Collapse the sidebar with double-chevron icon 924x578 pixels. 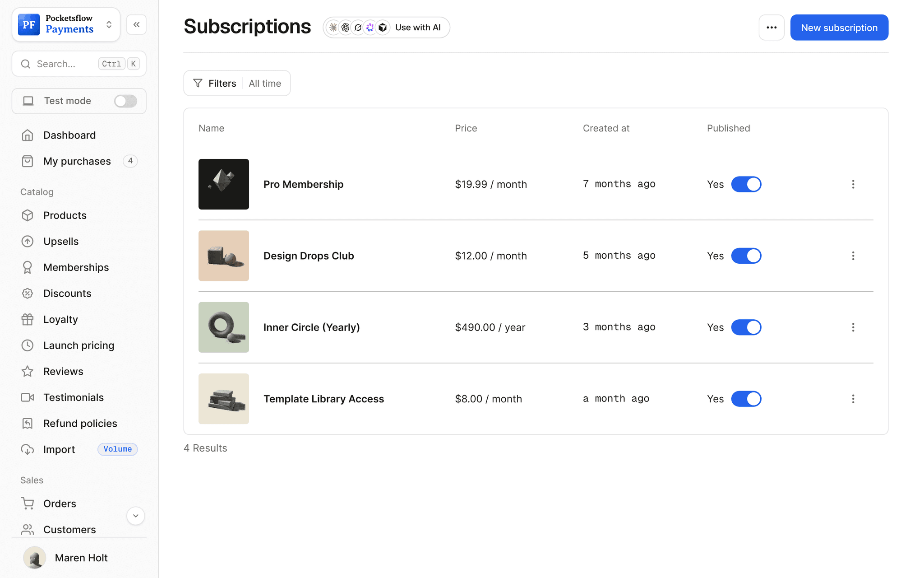click(136, 24)
